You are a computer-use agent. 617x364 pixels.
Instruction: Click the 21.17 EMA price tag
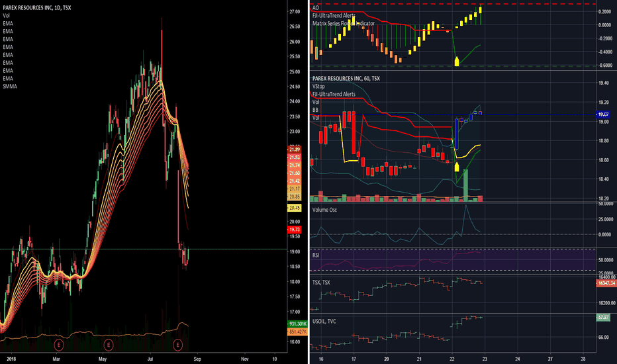295,189
